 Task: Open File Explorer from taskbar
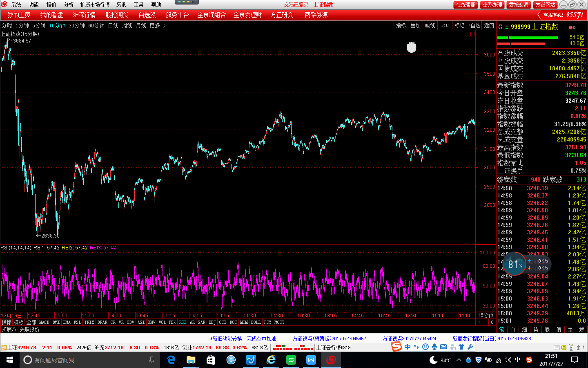(x=191, y=360)
